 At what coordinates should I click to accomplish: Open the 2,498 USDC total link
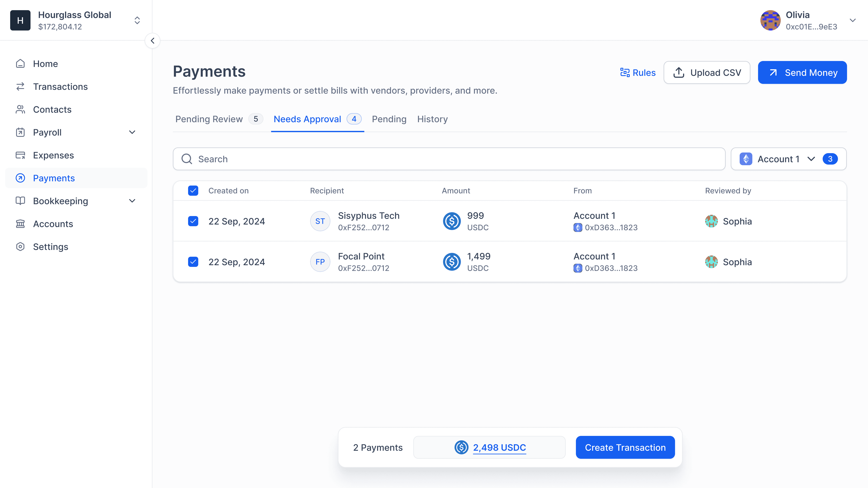tap(499, 448)
